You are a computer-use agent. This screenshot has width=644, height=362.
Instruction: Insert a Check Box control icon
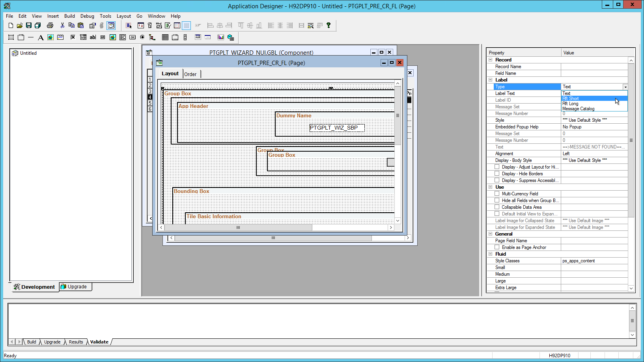tap(73, 37)
